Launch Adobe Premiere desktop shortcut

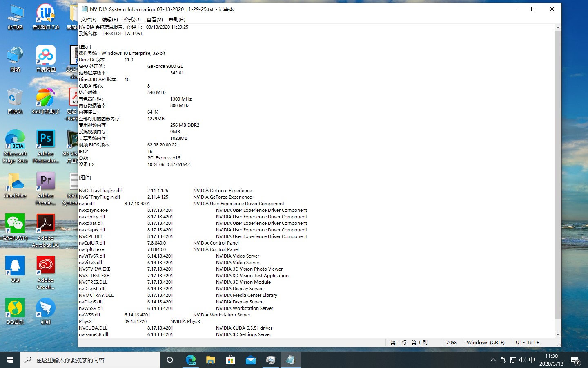[45, 188]
